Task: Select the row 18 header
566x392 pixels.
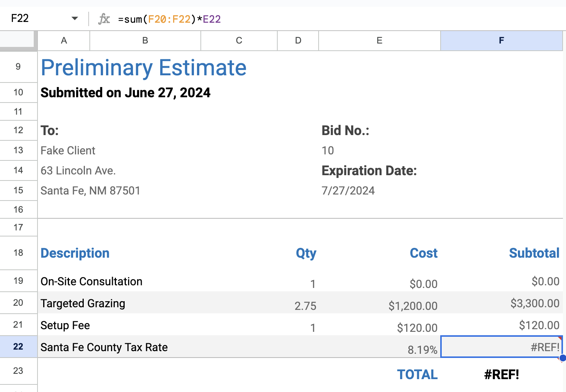Action: coord(18,253)
